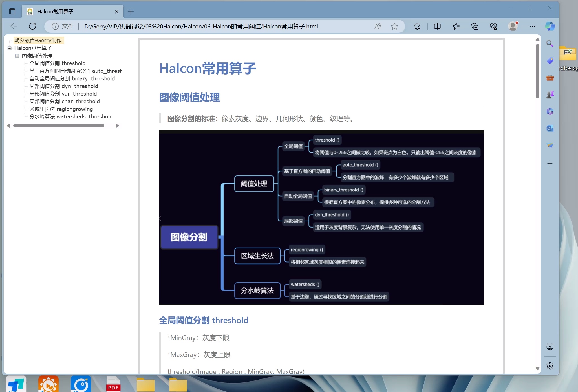This screenshot has width=578, height=392.
Task: Toggle the favorite star for this page
Action: (x=394, y=26)
